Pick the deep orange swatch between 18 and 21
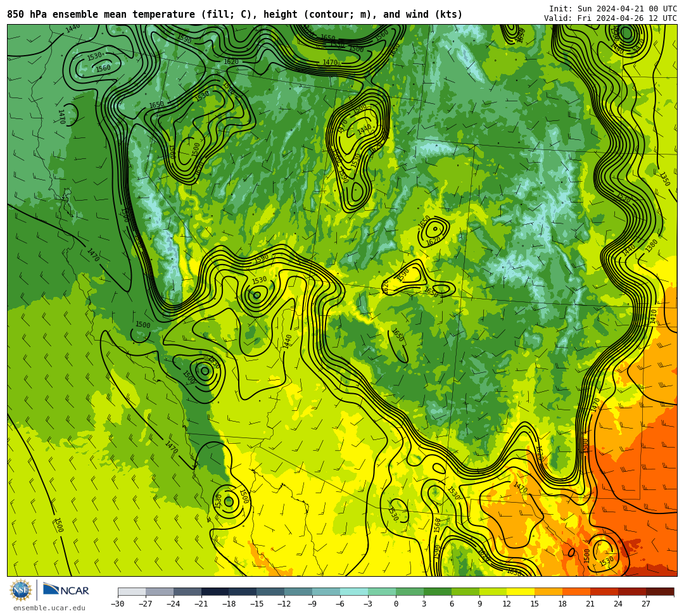This screenshot has height=616, width=684. pos(577,591)
